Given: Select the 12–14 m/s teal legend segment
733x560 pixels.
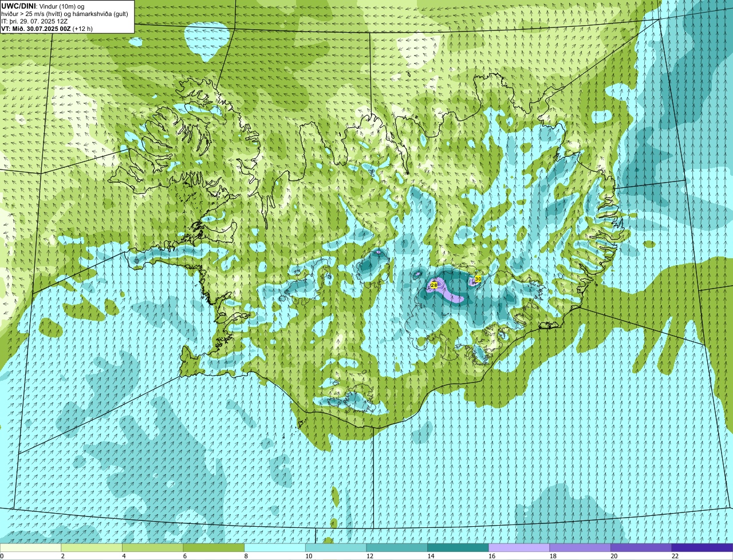Looking at the screenshot, I should [x=397, y=547].
